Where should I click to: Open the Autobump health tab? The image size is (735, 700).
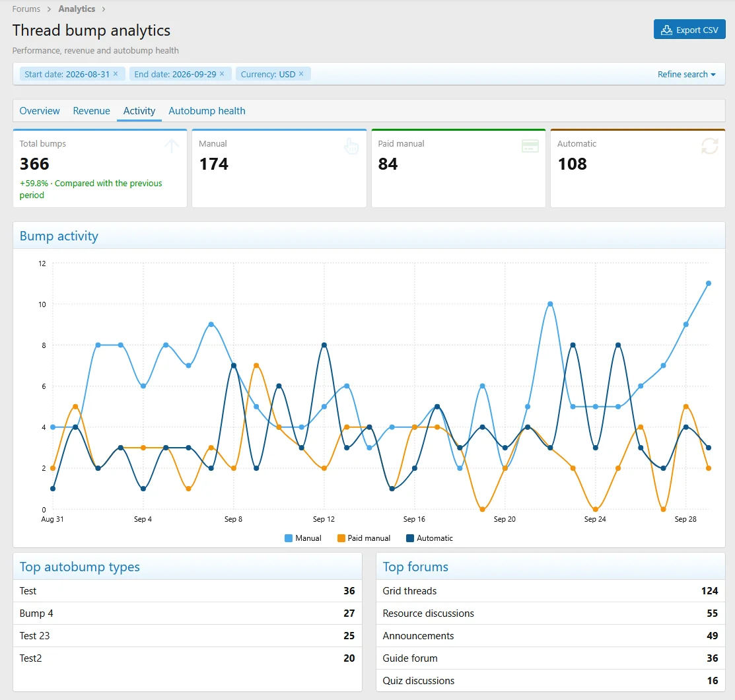[207, 111]
